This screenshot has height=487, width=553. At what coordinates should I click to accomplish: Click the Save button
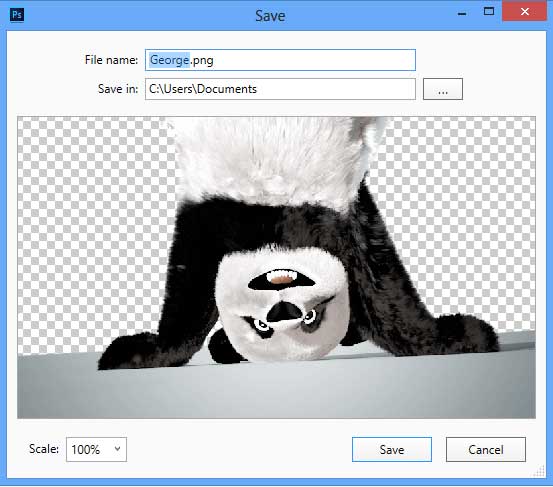tap(392, 449)
